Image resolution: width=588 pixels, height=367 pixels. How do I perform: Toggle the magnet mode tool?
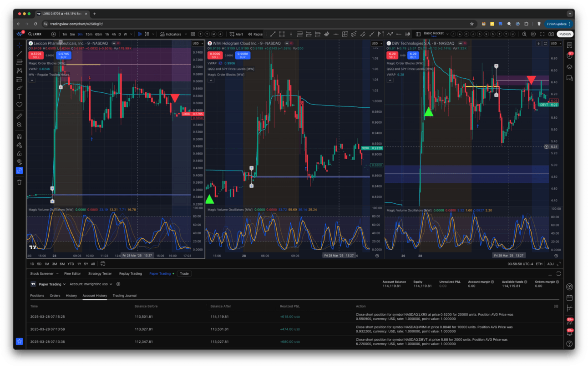(x=19, y=136)
